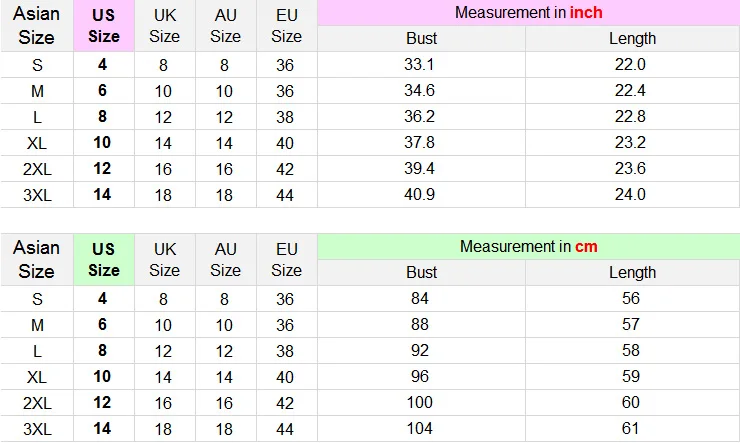740x443 pixels.
Task: Select the EU Size header in inch table
Action: tap(286, 25)
